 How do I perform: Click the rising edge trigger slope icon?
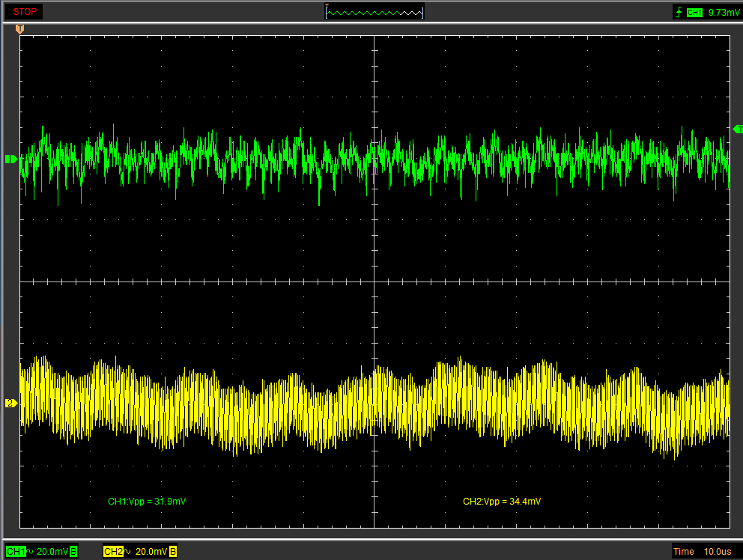679,12
